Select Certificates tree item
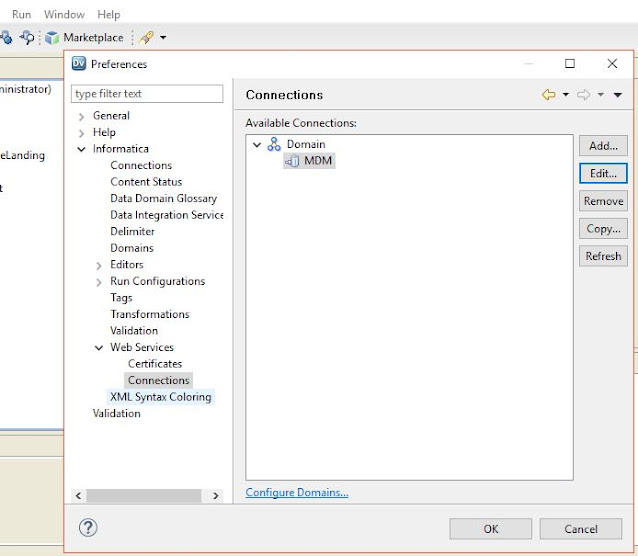The width and height of the screenshot is (638, 556). point(155,364)
